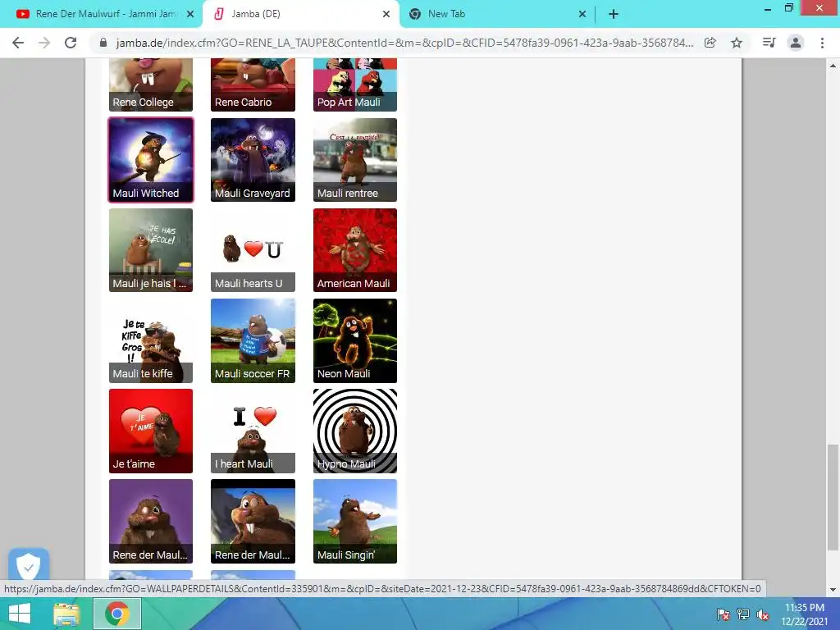Click the scrollbar up arrow
This screenshot has width=840, height=630.
point(833,66)
